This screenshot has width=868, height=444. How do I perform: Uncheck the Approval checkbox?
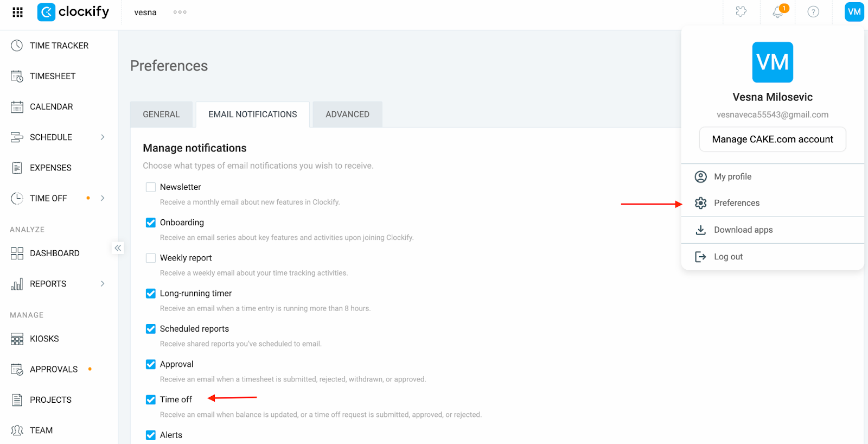point(151,364)
